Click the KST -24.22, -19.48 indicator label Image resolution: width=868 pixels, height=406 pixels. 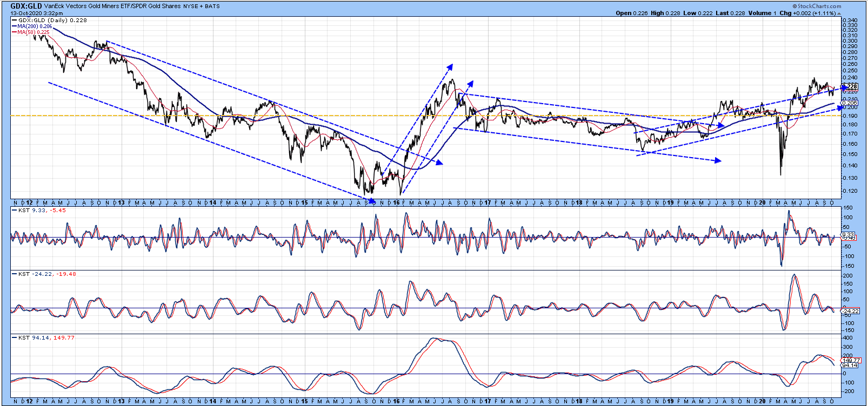44,274
